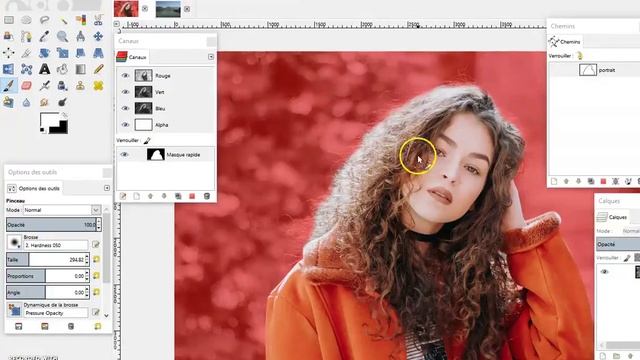Viewport: 640px width, 360px height.
Task: Select the Select by Color tool
Action: [80, 20]
